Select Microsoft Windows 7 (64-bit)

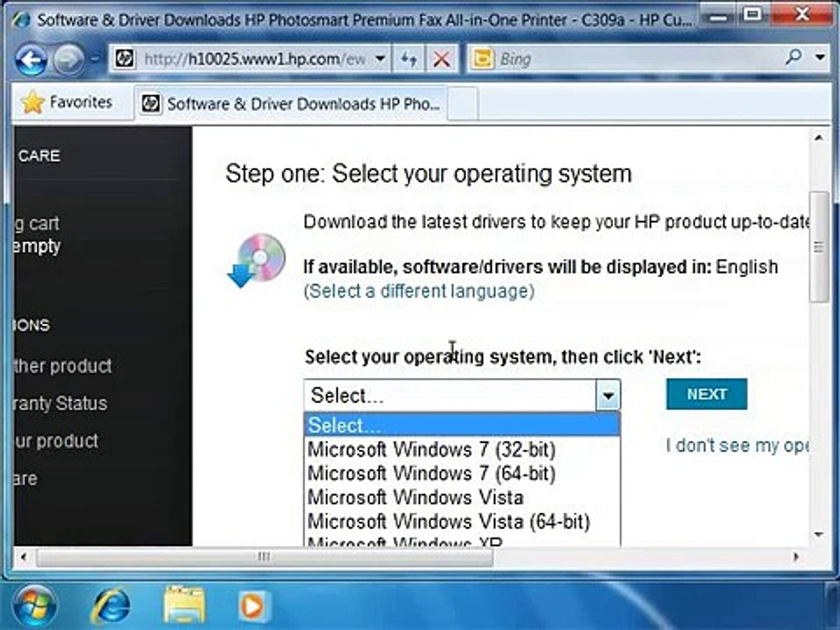461,473
